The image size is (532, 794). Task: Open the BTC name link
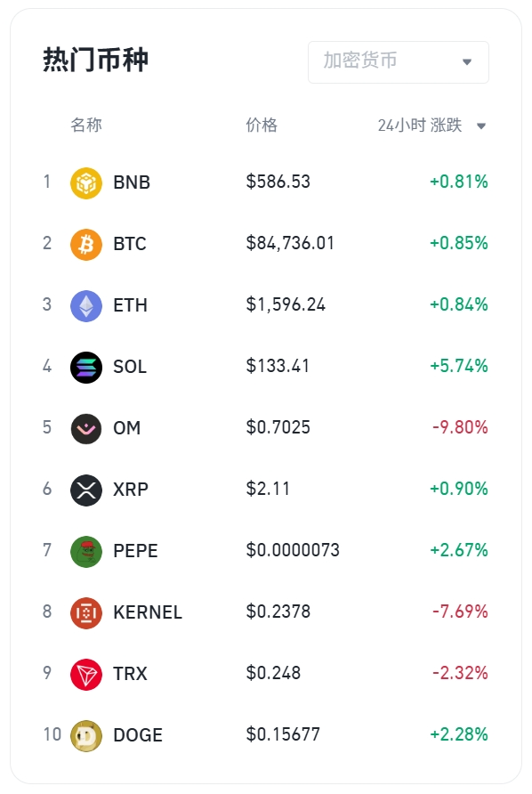click(130, 244)
